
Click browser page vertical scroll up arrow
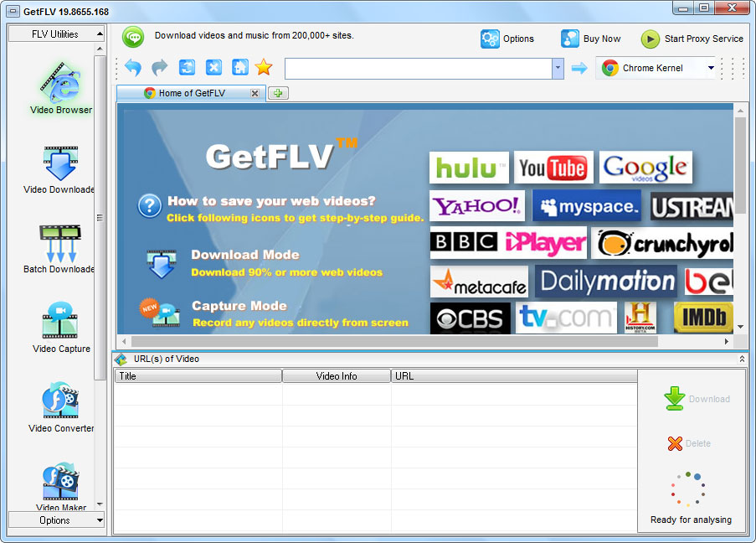pyautogui.click(x=740, y=111)
